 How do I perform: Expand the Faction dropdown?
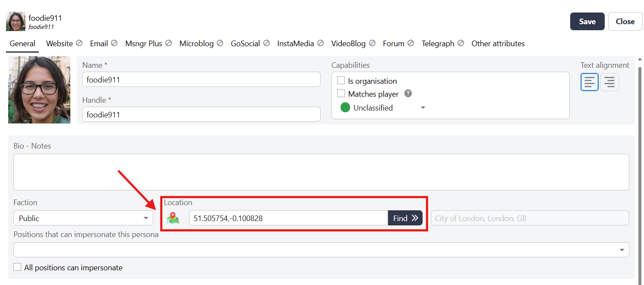(146, 218)
